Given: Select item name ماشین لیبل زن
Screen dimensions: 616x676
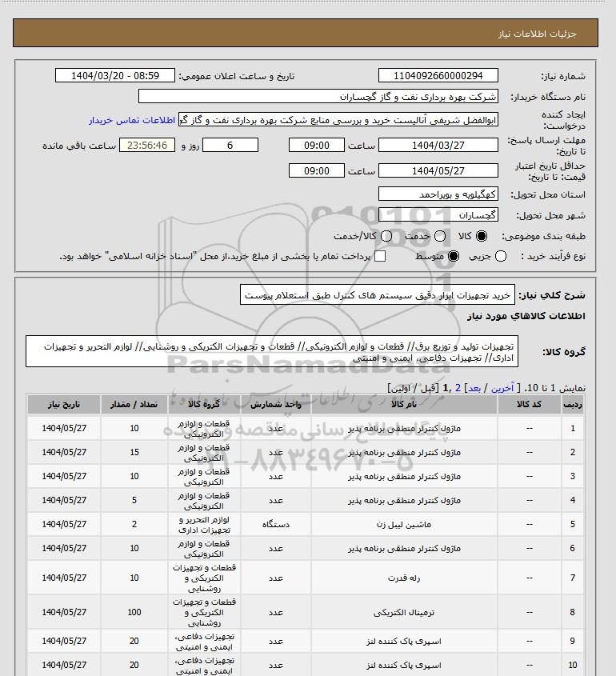Looking at the screenshot, I should coord(404,524).
